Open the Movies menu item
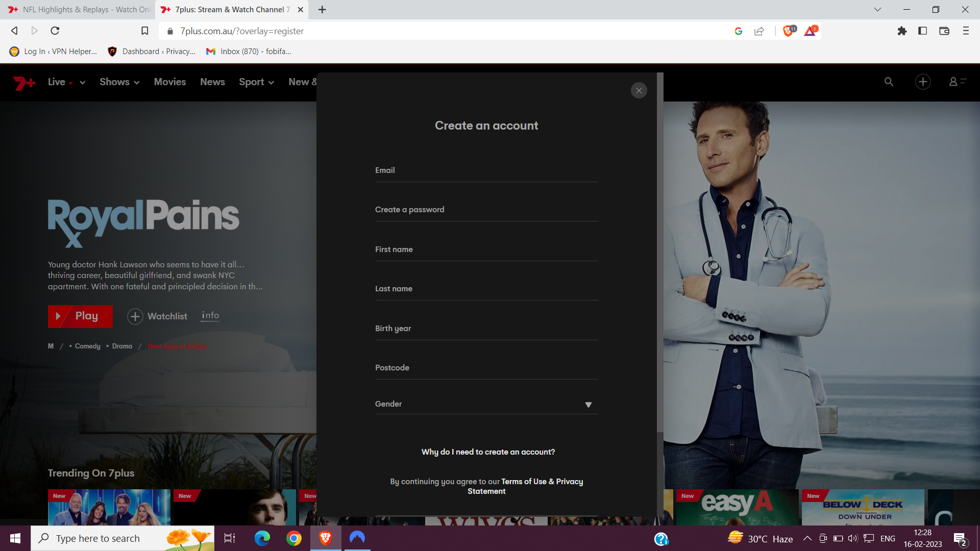The width and height of the screenshot is (980, 551). tap(170, 82)
